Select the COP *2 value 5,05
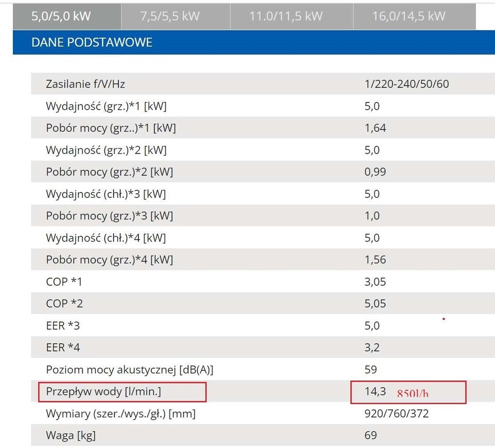 375,304
